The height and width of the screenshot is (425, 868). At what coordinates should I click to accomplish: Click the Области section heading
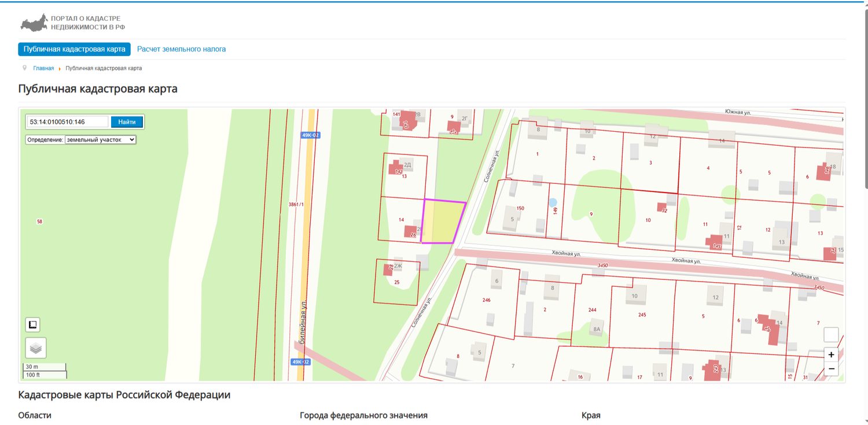35,415
